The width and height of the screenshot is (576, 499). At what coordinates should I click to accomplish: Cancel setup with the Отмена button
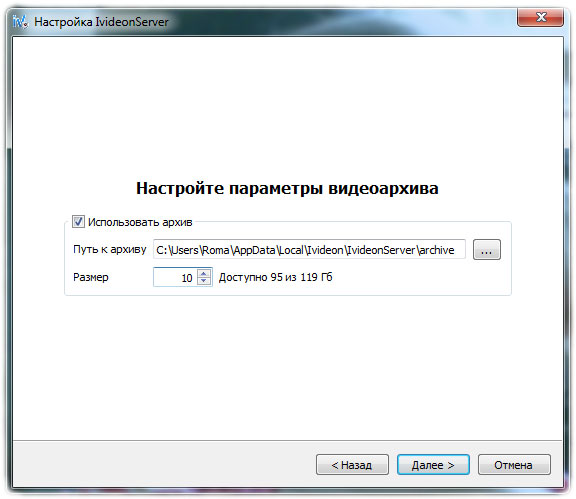pyautogui.click(x=514, y=465)
